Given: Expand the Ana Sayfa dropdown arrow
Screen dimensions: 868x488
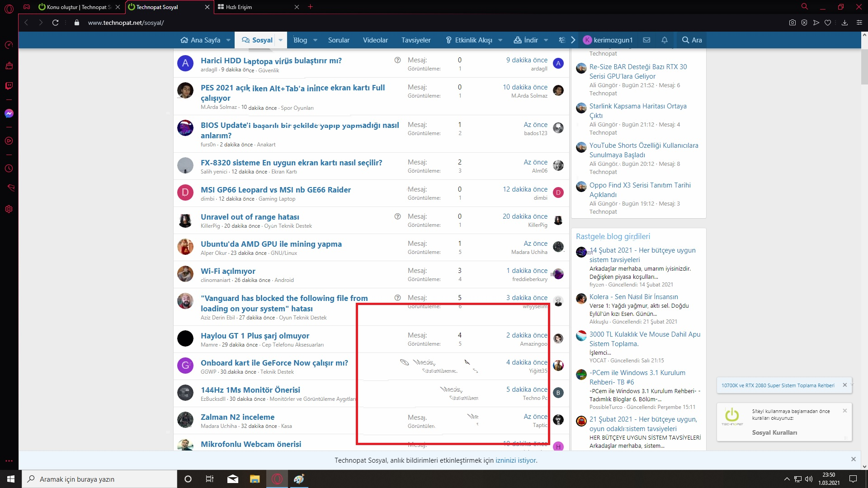Looking at the screenshot, I should coord(228,40).
